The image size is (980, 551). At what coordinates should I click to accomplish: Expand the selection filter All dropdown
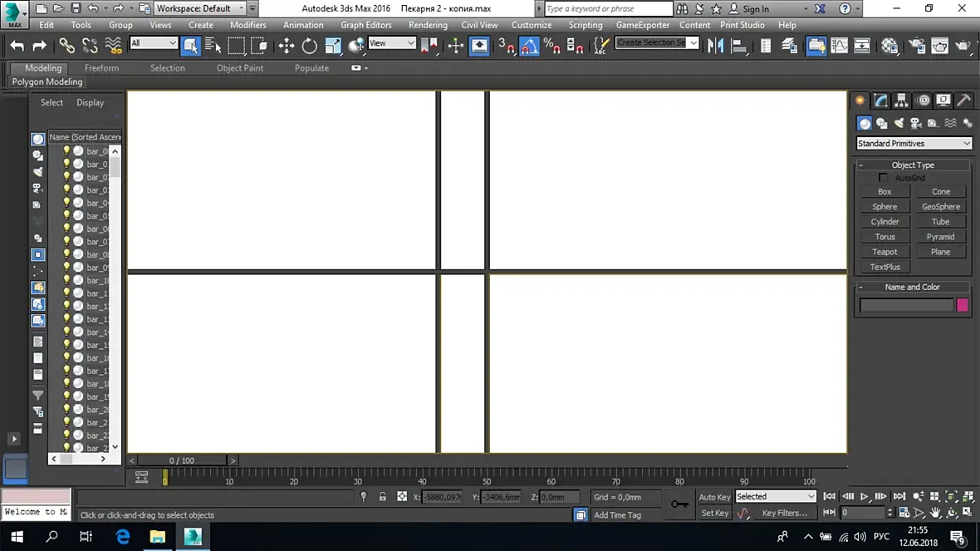click(x=153, y=43)
